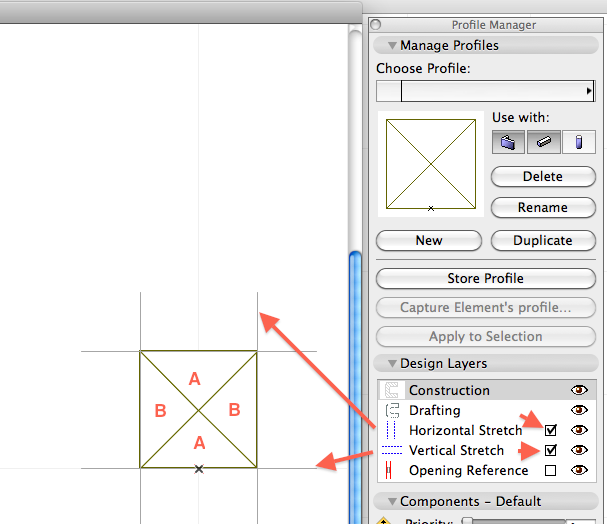The width and height of the screenshot is (607, 524).
Task: Toggle Vertical Stretch layer visibility eye
Action: [579, 450]
